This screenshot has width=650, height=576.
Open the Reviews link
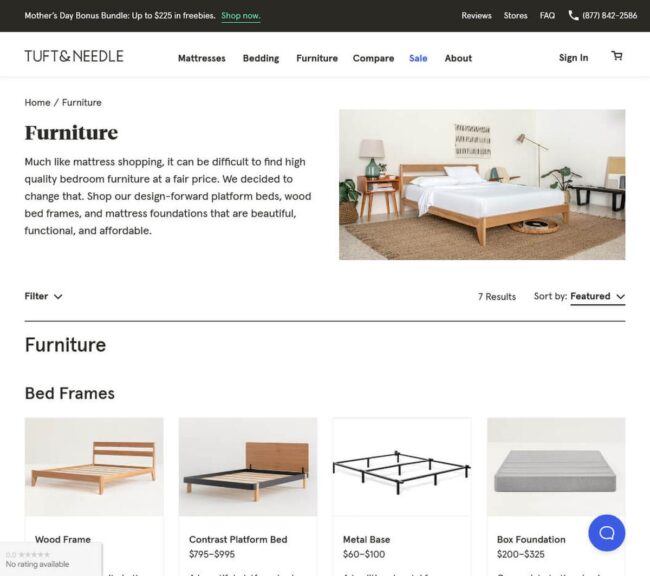(476, 16)
